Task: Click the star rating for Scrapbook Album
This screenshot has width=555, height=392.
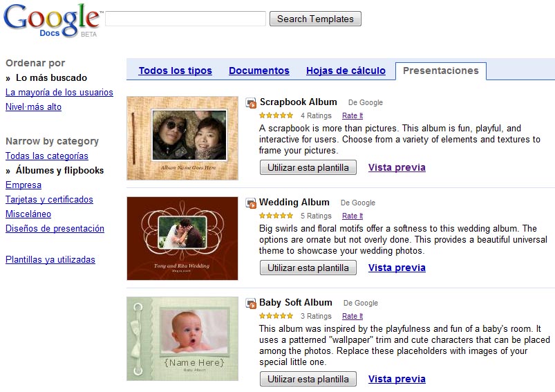Action: coord(276,115)
